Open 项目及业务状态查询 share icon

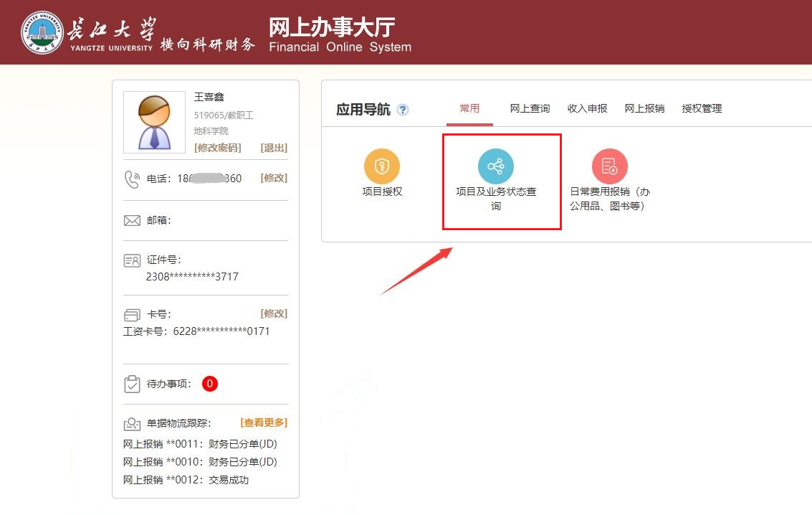coord(496,167)
